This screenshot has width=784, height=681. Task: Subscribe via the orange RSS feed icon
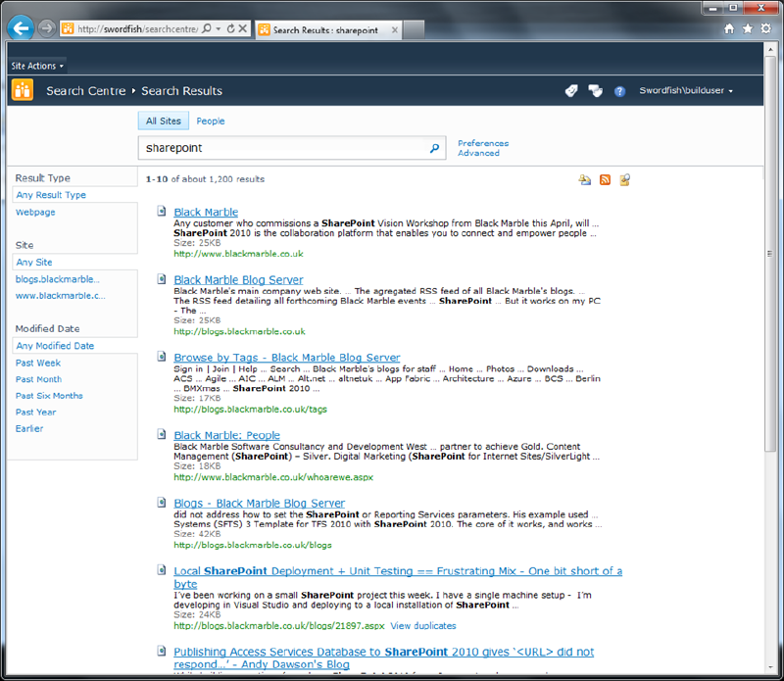click(605, 180)
